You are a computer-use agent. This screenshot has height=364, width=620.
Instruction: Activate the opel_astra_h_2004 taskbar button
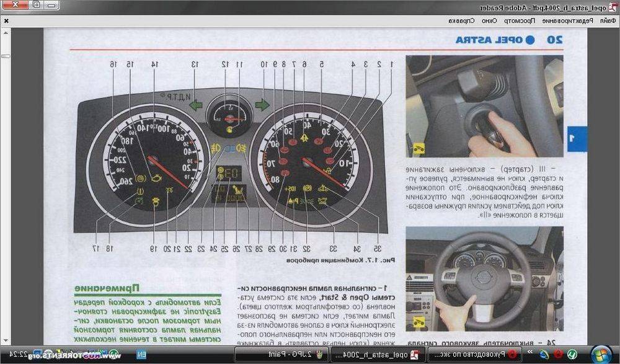tap(378, 354)
